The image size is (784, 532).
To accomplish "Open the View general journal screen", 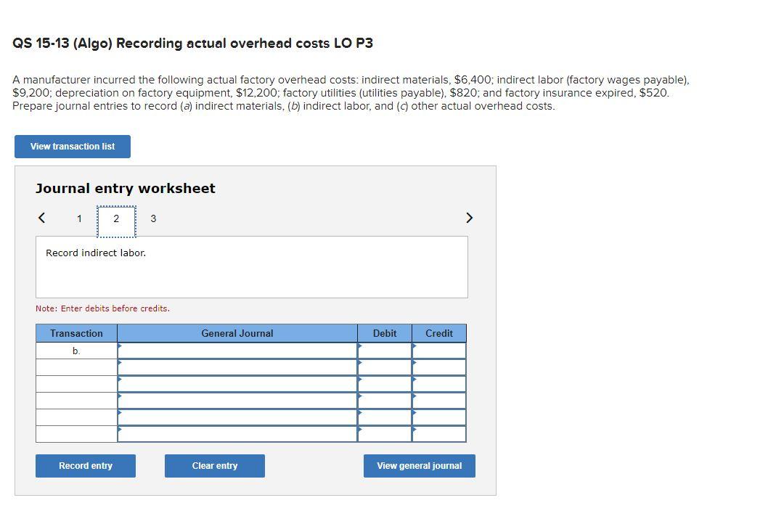I will tap(419, 465).
